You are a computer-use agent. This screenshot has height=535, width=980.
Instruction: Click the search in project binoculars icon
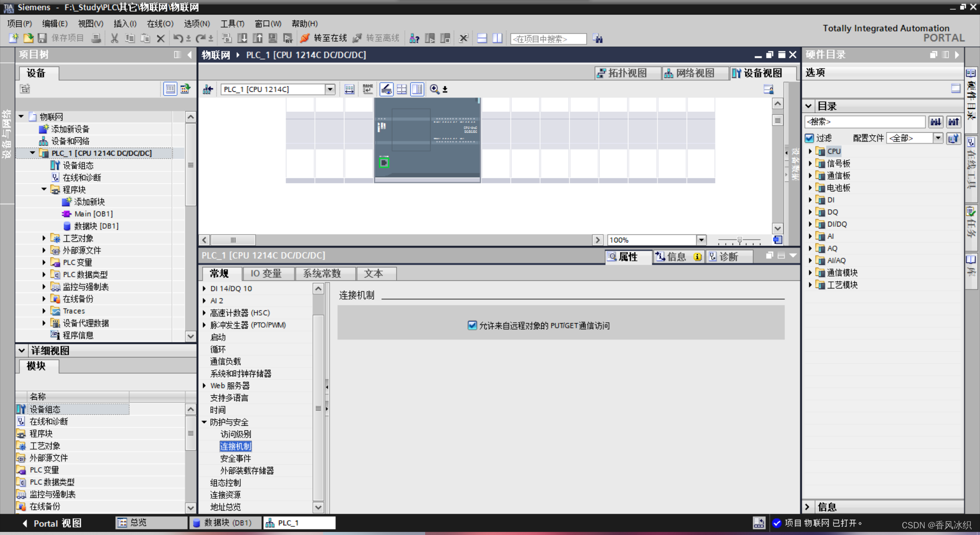(x=598, y=39)
